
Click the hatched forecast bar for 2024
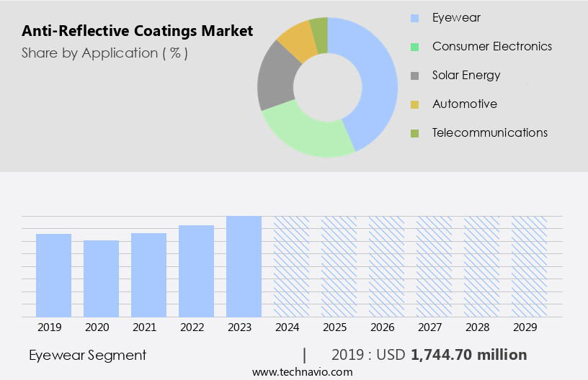tap(291, 266)
